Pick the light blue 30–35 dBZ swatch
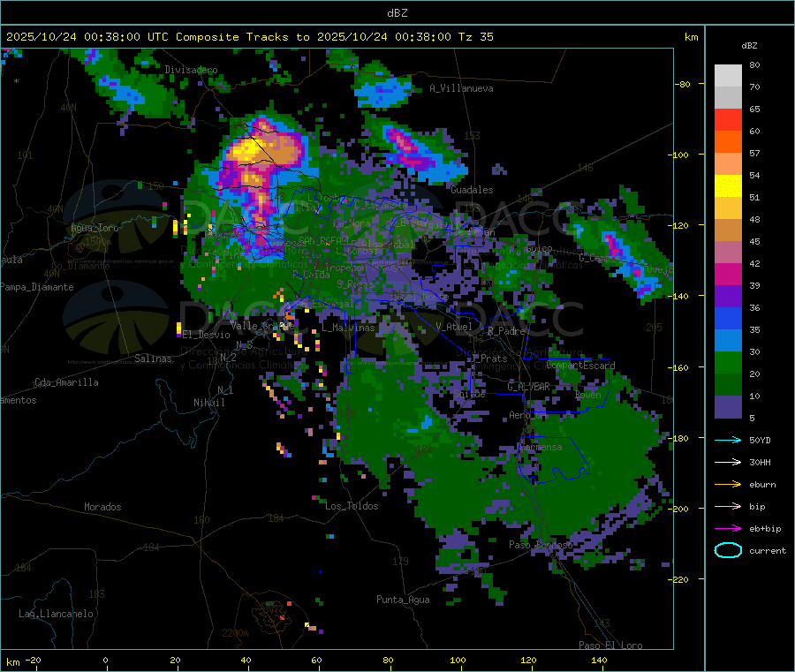 pos(728,341)
